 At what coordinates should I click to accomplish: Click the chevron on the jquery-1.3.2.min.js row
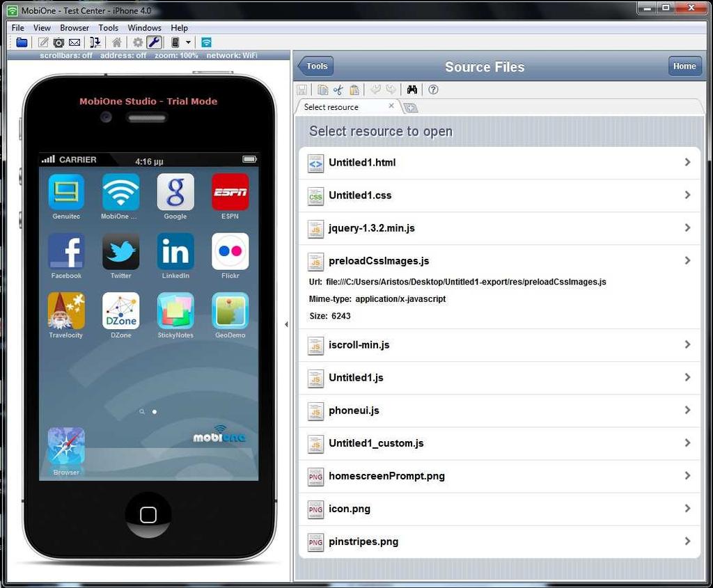click(x=687, y=228)
